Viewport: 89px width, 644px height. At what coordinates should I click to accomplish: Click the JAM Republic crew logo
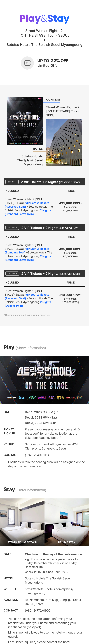click(42, 397)
